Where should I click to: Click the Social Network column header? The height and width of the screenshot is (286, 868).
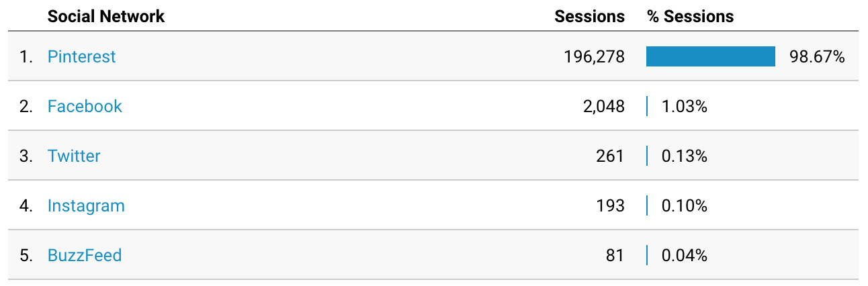(106, 17)
